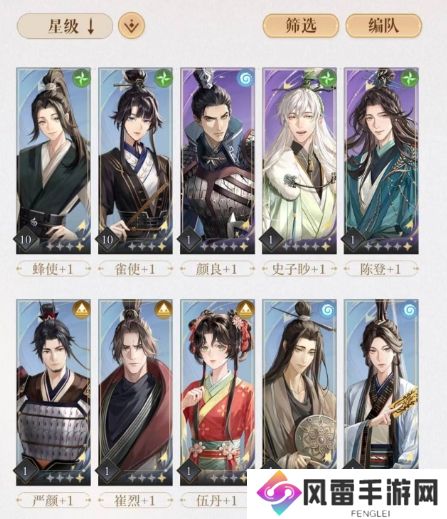
Task: Click the green element icon on 陈登 card
Action: coord(409,78)
